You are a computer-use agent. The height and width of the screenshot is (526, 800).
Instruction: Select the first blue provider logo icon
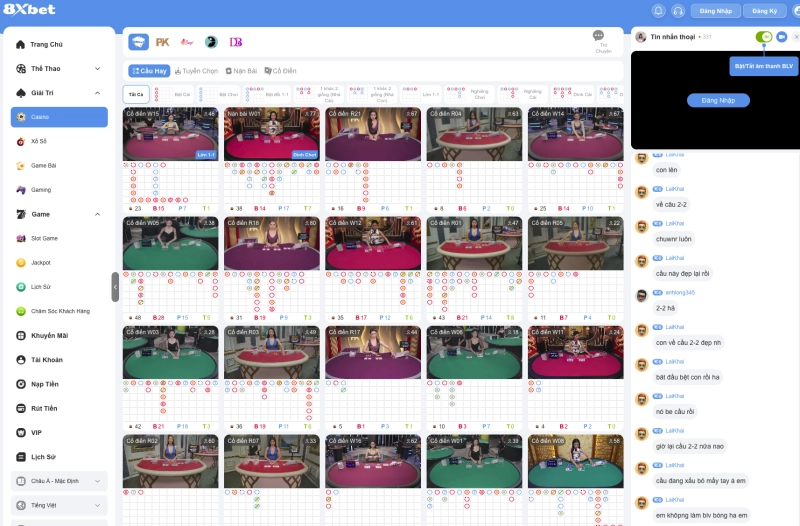pyautogui.click(x=138, y=42)
